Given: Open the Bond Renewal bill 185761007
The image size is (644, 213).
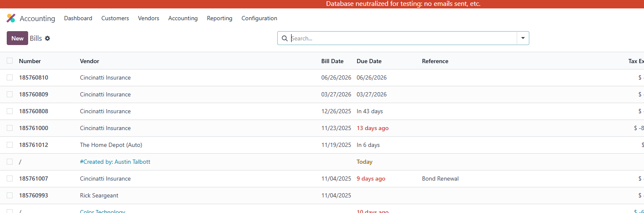Looking at the screenshot, I should 440,178.
